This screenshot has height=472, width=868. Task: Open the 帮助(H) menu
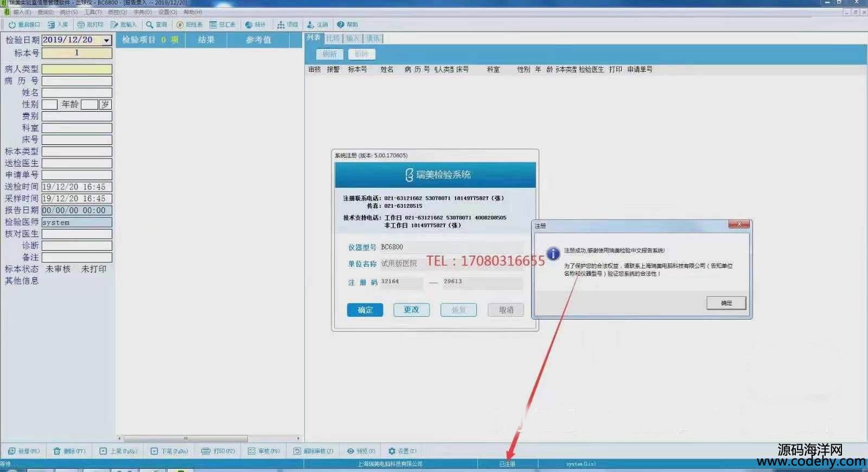pos(193,12)
